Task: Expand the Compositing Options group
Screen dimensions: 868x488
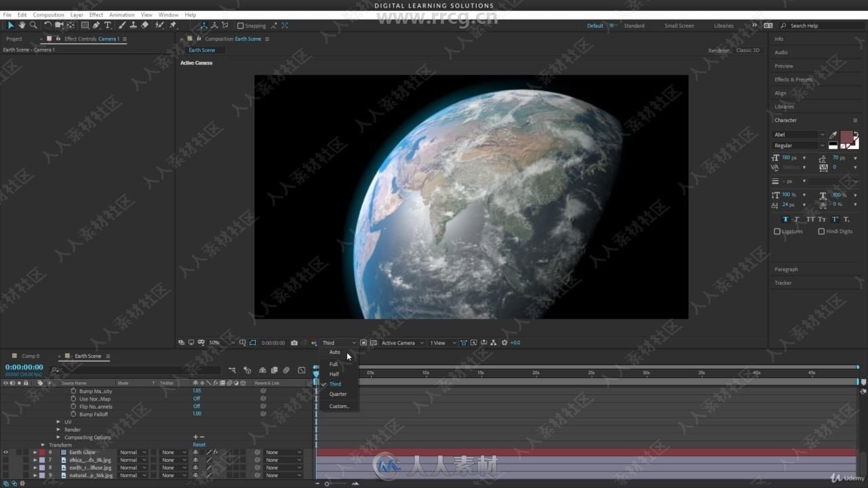Action: click(58, 437)
